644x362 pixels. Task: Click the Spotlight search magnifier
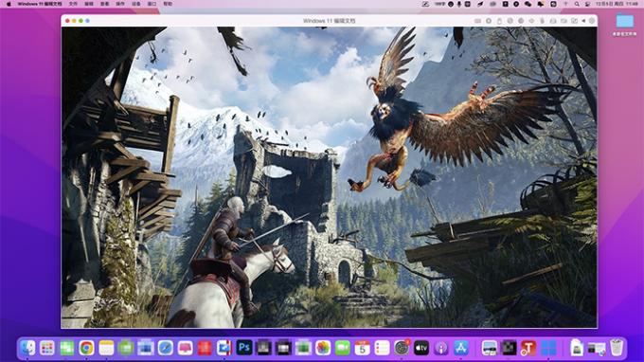pyautogui.click(x=577, y=4)
